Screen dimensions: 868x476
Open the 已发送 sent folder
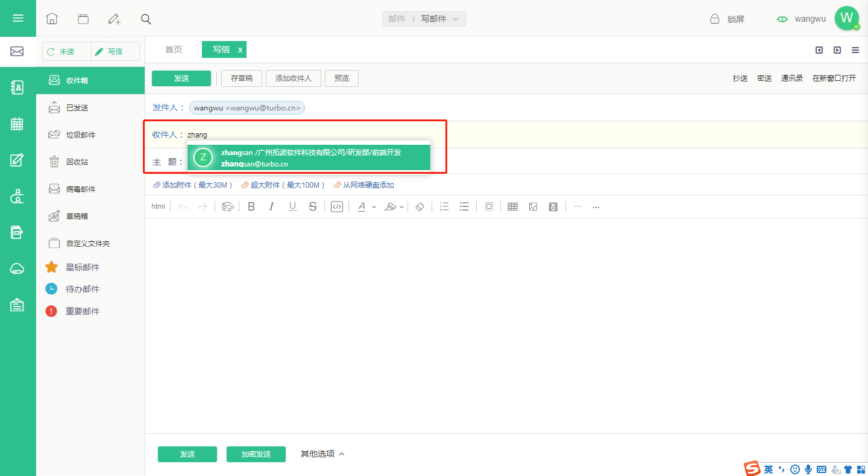[x=90, y=107]
